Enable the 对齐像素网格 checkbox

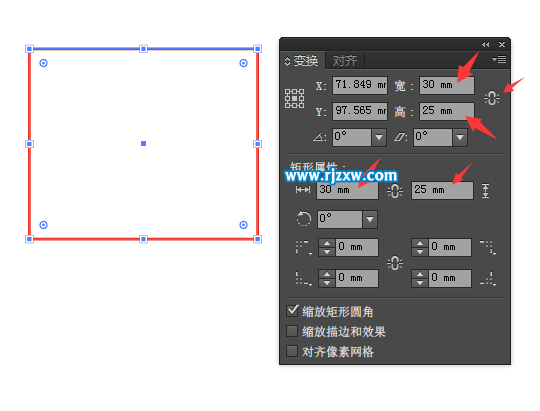click(x=292, y=351)
